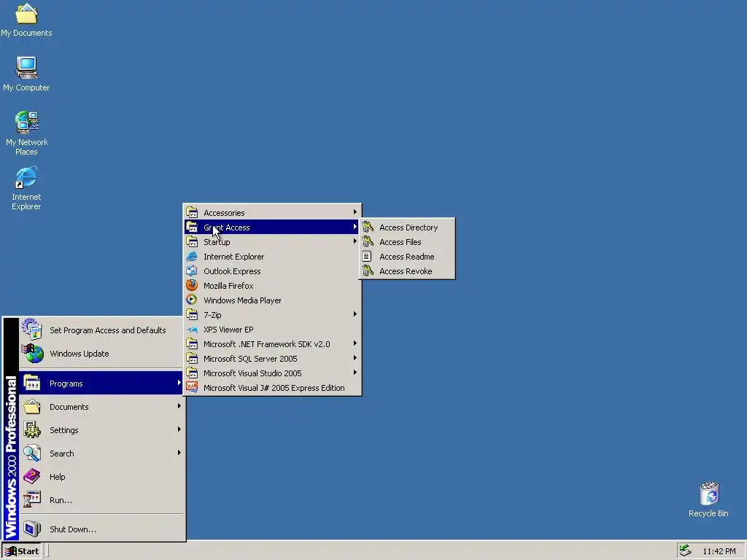This screenshot has width=747, height=560.
Task: Click the Search magnifier icon
Action: pos(32,453)
